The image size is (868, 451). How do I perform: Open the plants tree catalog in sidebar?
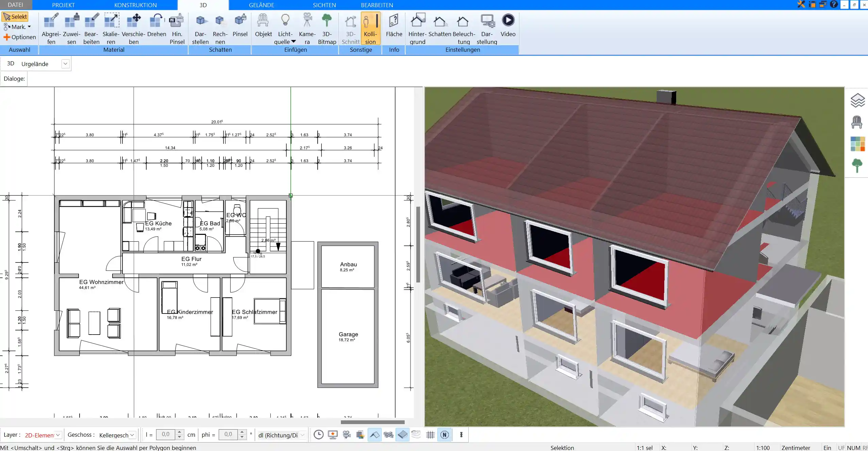[857, 166]
